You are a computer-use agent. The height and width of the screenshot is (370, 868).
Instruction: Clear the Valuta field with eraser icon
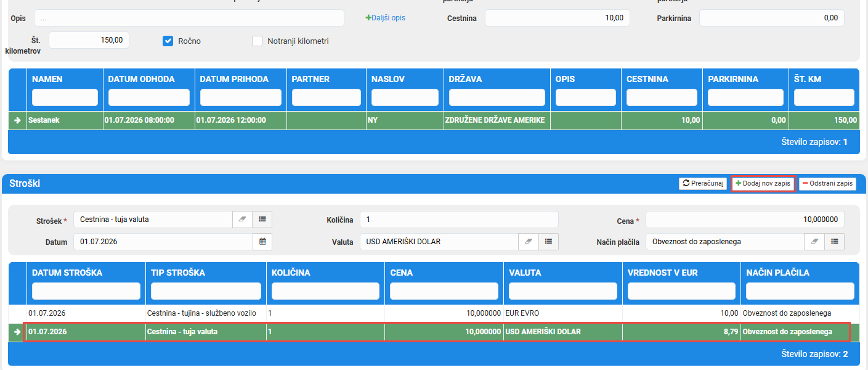(x=529, y=242)
